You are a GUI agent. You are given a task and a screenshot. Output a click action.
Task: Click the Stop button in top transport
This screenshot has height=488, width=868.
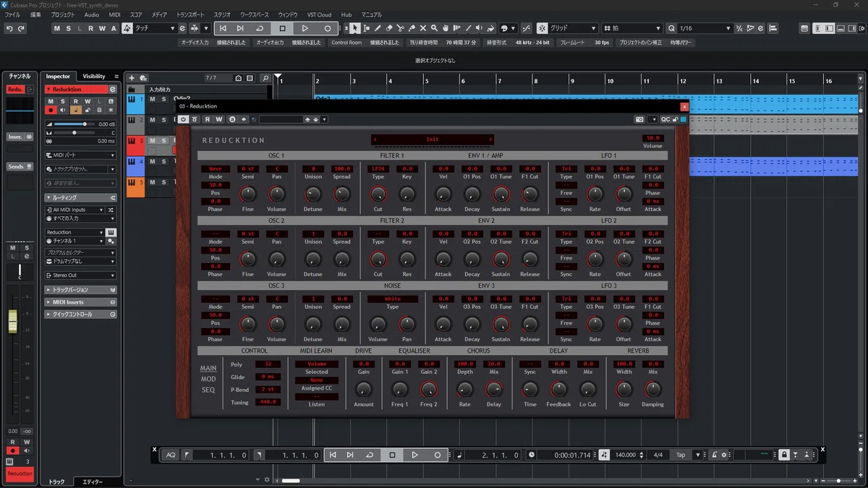282,28
